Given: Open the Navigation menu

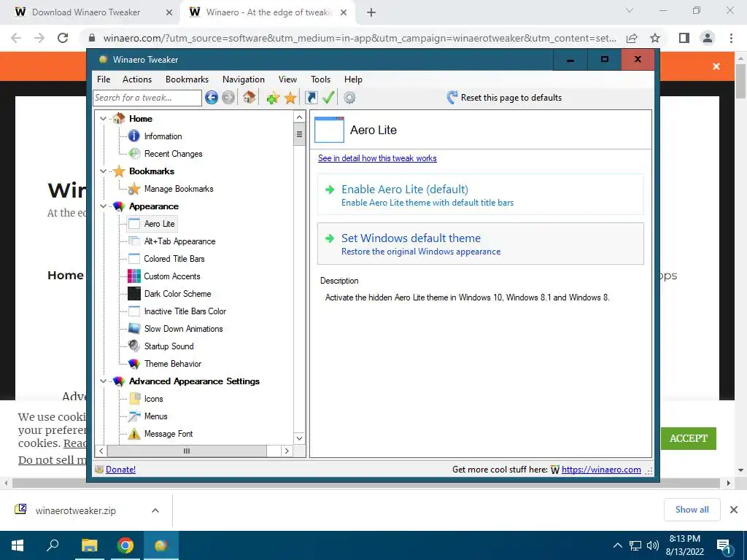Looking at the screenshot, I should [x=244, y=79].
